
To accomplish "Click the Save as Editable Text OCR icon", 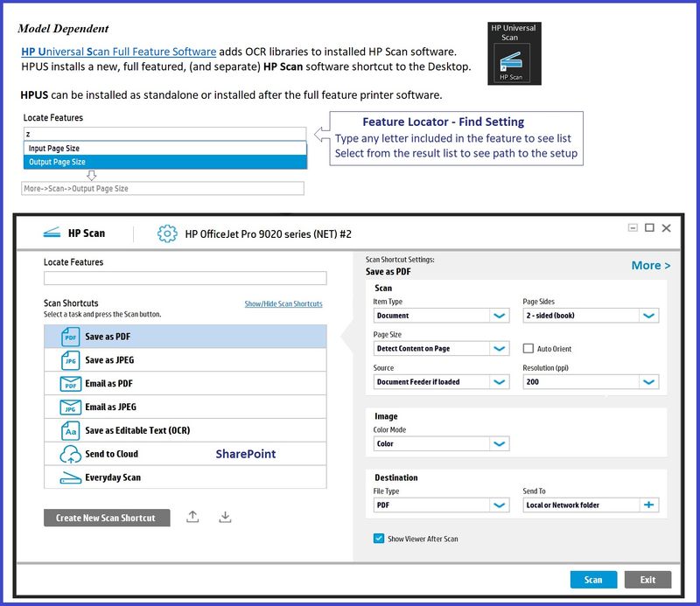I will tap(71, 431).
